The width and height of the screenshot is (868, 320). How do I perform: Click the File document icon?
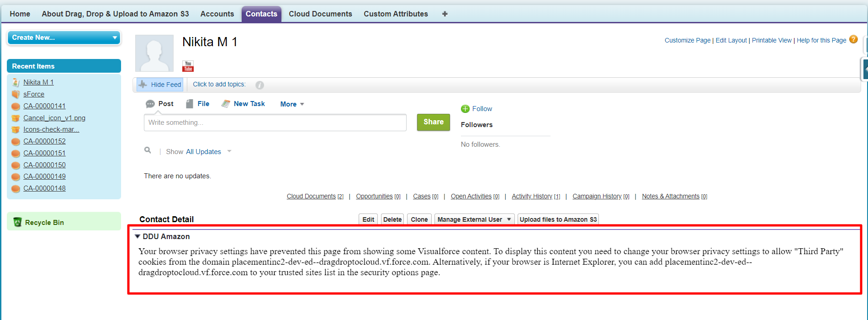click(x=190, y=104)
